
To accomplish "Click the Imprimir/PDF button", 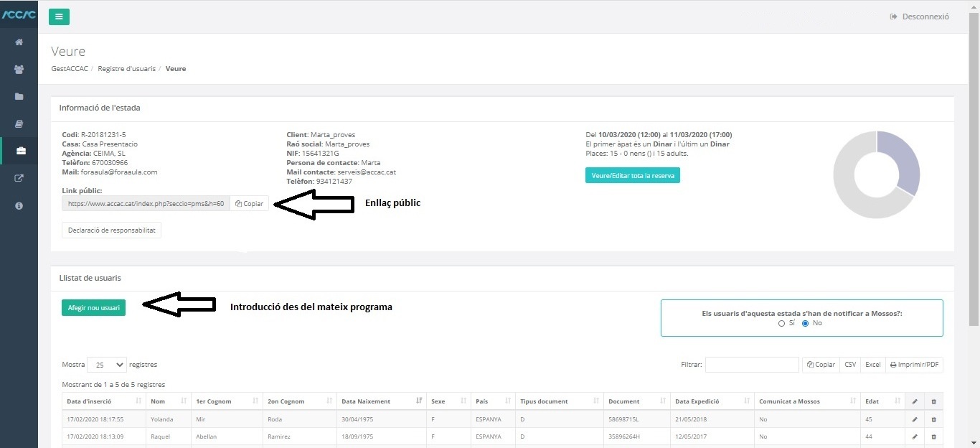I will coord(914,365).
